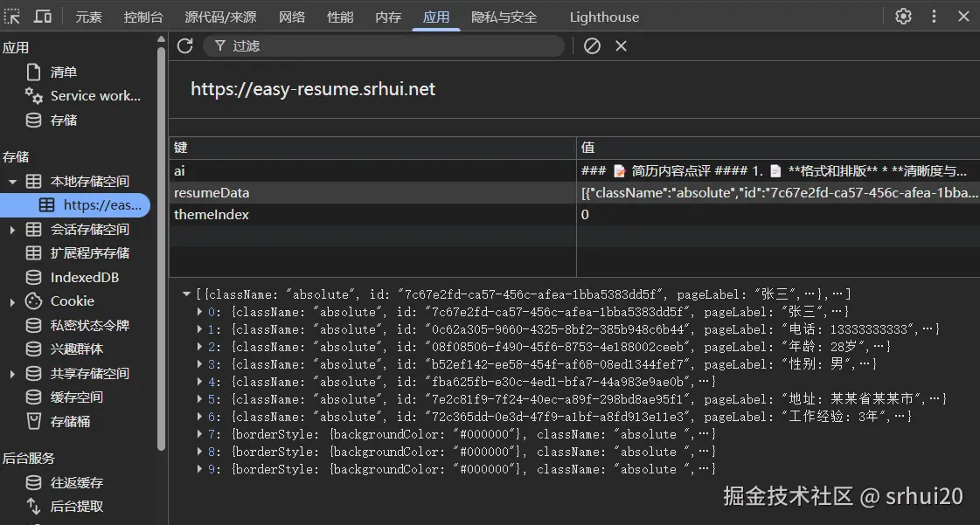Delete selected entry X icon

(621, 45)
